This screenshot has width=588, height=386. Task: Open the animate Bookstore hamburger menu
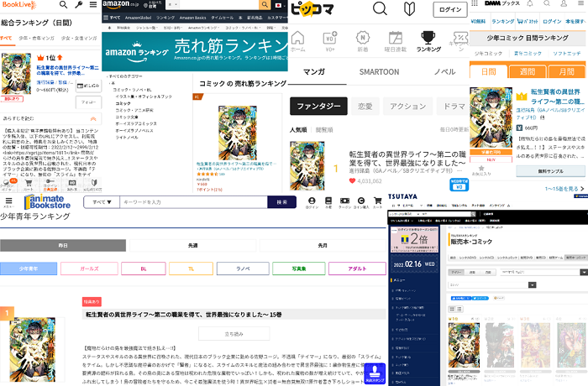coord(8,202)
